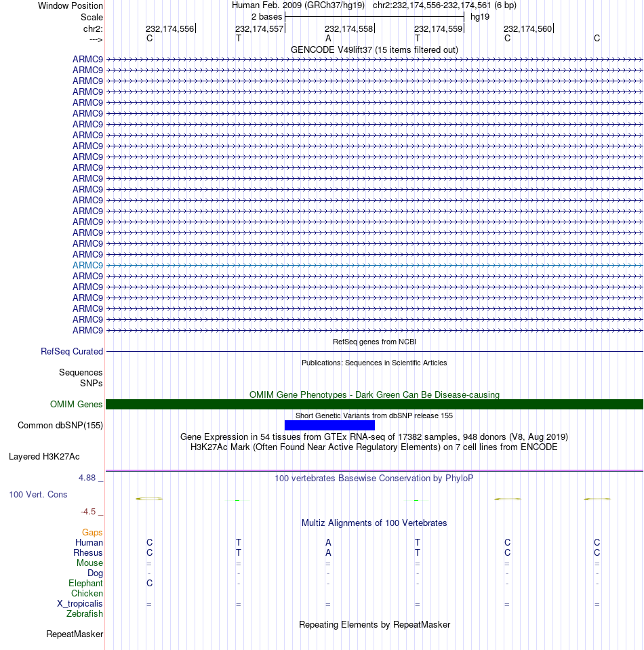Open the Common dbSNP(155) track label
Image resolution: width=644 pixels, height=650 pixels.
click(x=60, y=426)
